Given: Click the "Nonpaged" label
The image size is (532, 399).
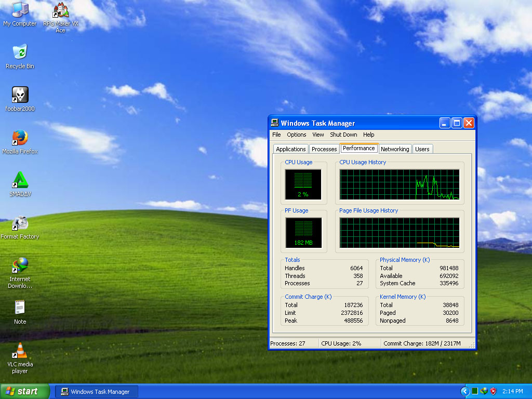Looking at the screenshot, I should click(393, 321).
